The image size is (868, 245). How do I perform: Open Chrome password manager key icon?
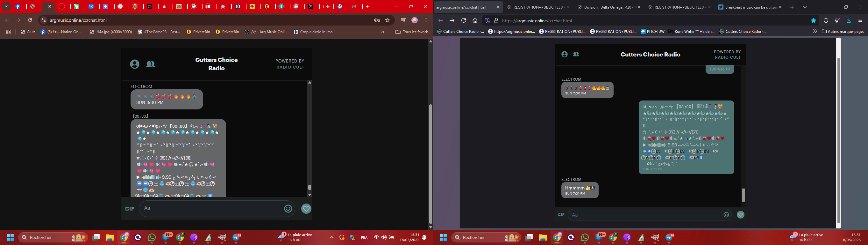pyautogui.click(x=377, y=20)
